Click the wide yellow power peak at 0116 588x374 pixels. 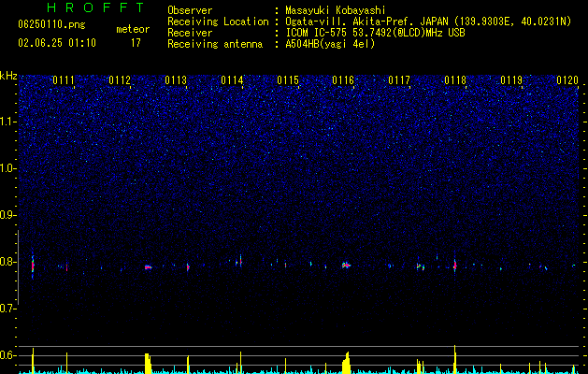346,363
